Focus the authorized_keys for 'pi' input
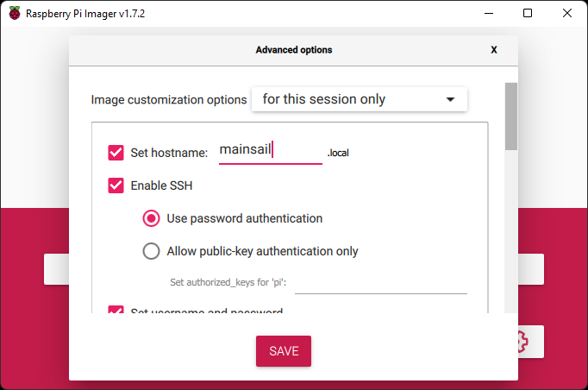The width and height of the screenshot is (588, 390). (x=380, y=284)
